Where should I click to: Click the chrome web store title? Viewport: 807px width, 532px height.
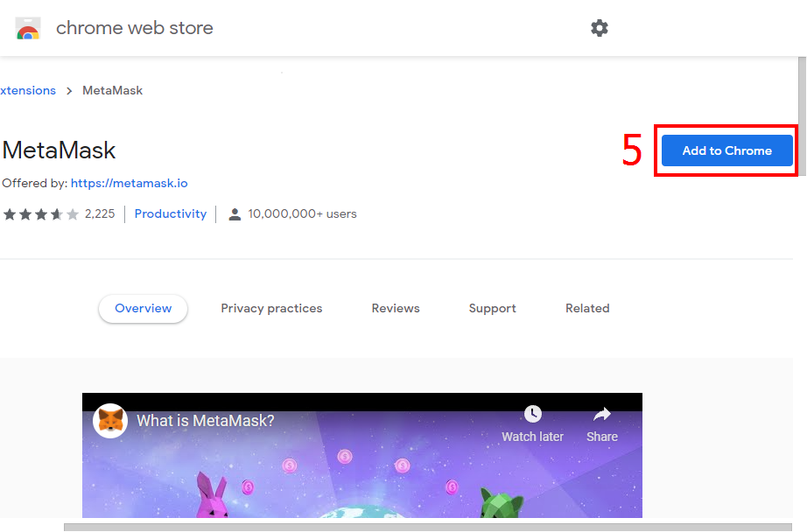click(134, 28)
